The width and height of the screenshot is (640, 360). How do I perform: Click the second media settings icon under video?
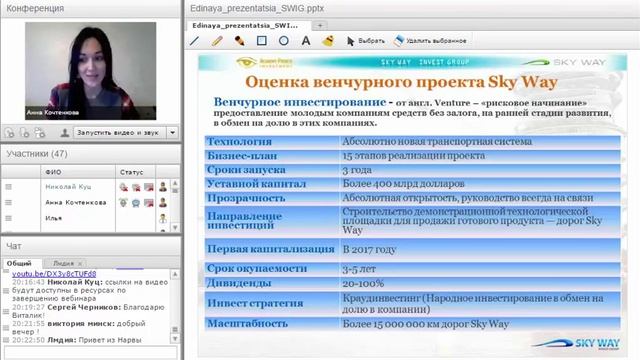(24, 133)
